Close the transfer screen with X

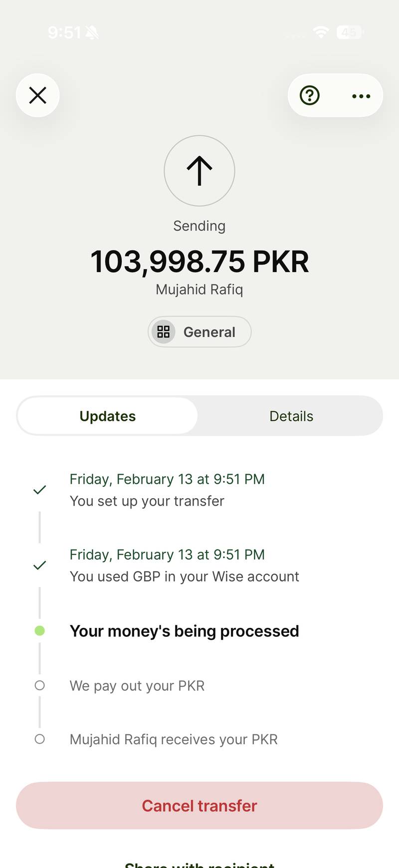point(38,95)
